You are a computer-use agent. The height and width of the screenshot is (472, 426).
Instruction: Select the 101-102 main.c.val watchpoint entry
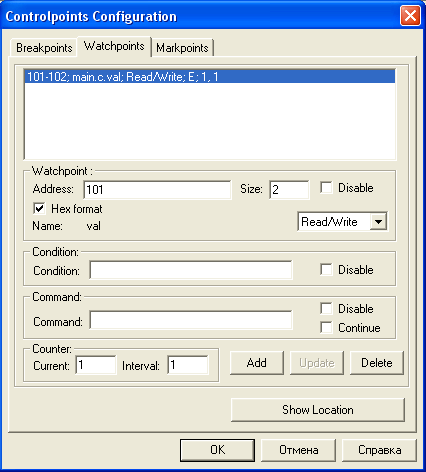[x=210, y=77]
